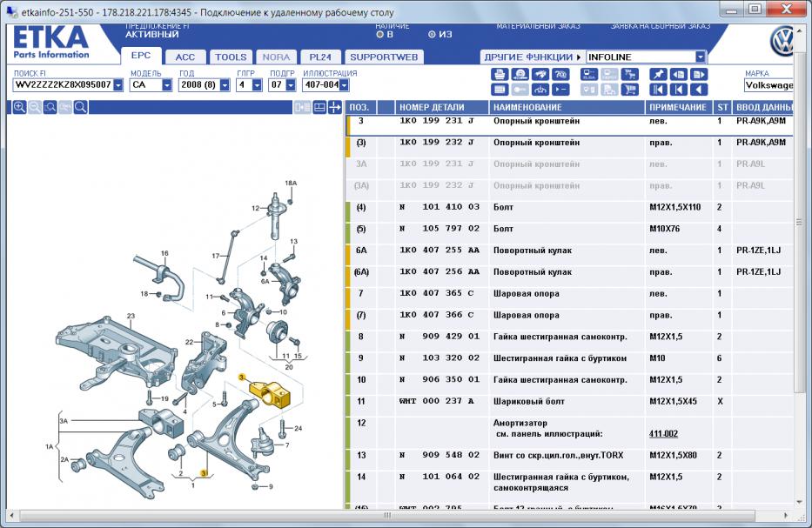Go to the next page with the page-right icon
The width and height of the screenshot is (812, 528).
699,75
